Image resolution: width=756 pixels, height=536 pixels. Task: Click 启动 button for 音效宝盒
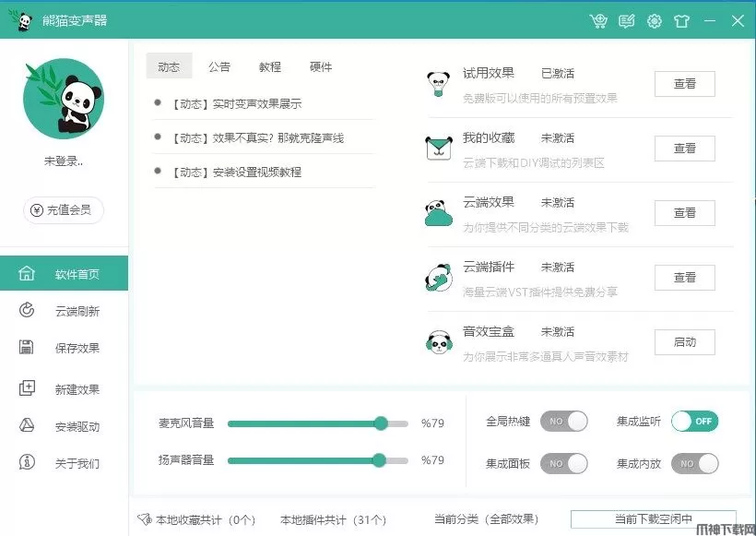click(685, 342)
